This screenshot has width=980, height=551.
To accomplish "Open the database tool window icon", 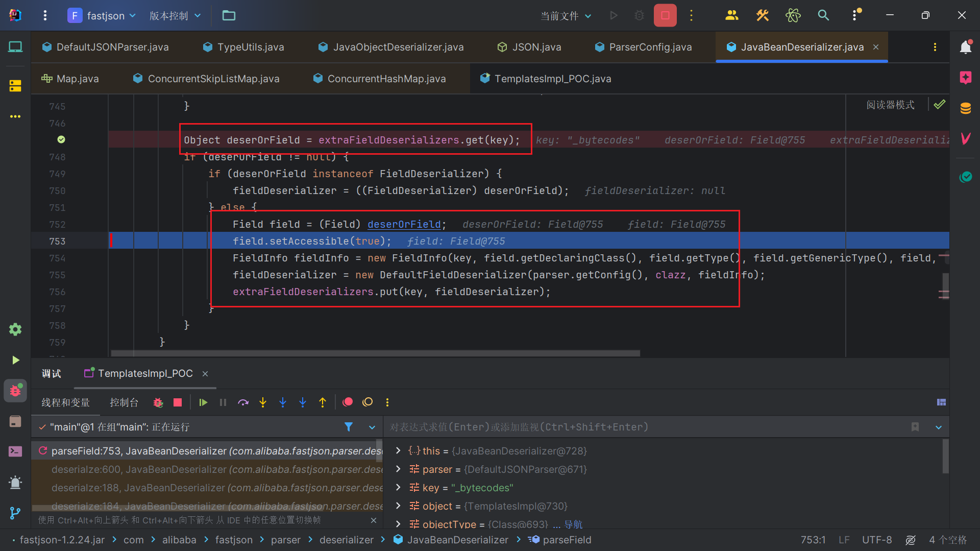I will (965, 108).
